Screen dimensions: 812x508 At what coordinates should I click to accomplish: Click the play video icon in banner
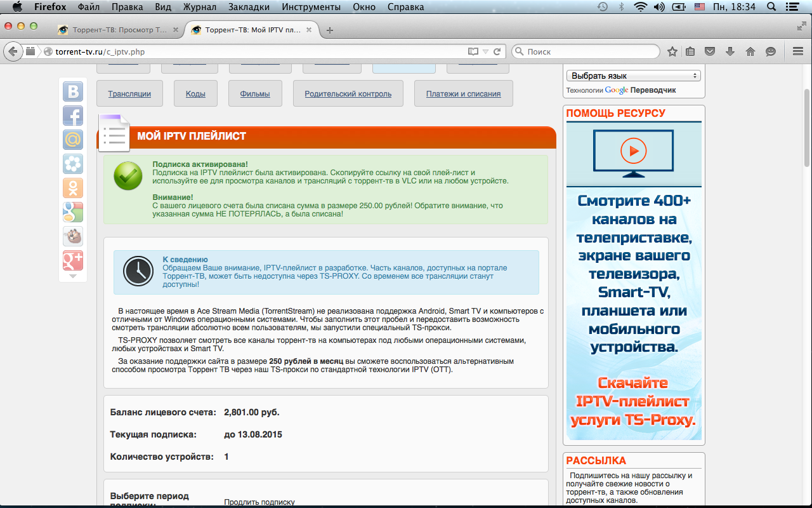click(633, 151)
